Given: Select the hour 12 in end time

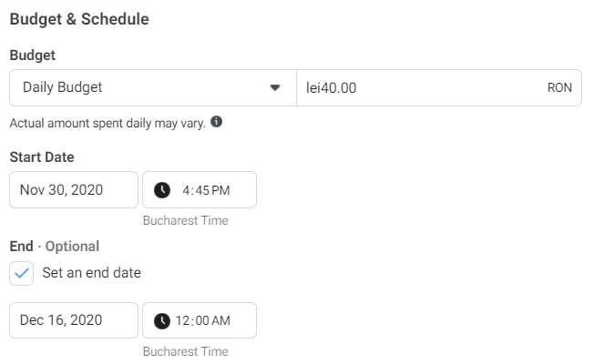Looking at the screenshot, I should coord(182,321).
